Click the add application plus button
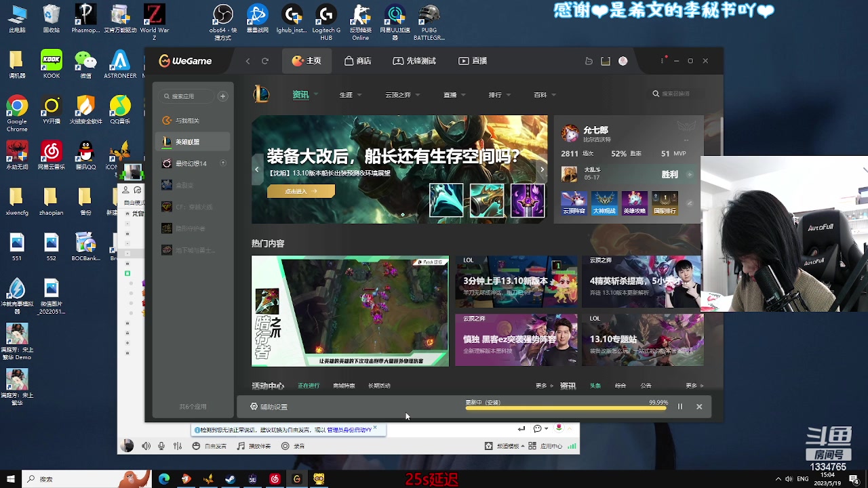The height and width of the screenshot is (488, 868). 222,96
